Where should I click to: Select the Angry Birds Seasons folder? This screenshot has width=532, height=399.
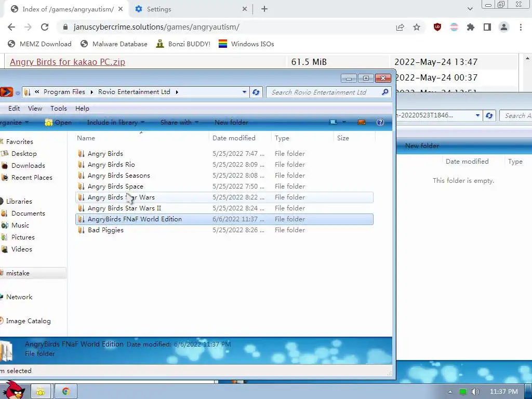point(224,176)
